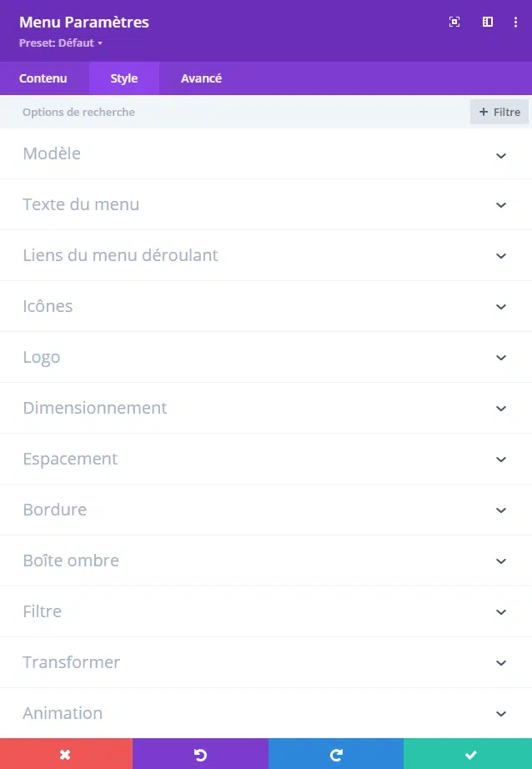Viewport: 532px width, 769px height.
Task: Toggle the sidebar snap layout icon
Action: [487, 22]
